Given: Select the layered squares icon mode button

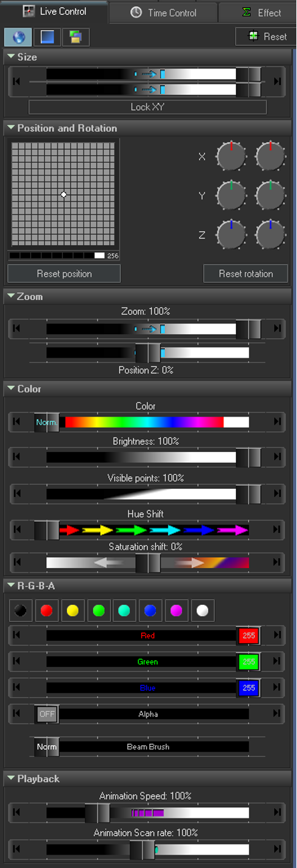Looking at the screenshot, I should click(76, 37).
